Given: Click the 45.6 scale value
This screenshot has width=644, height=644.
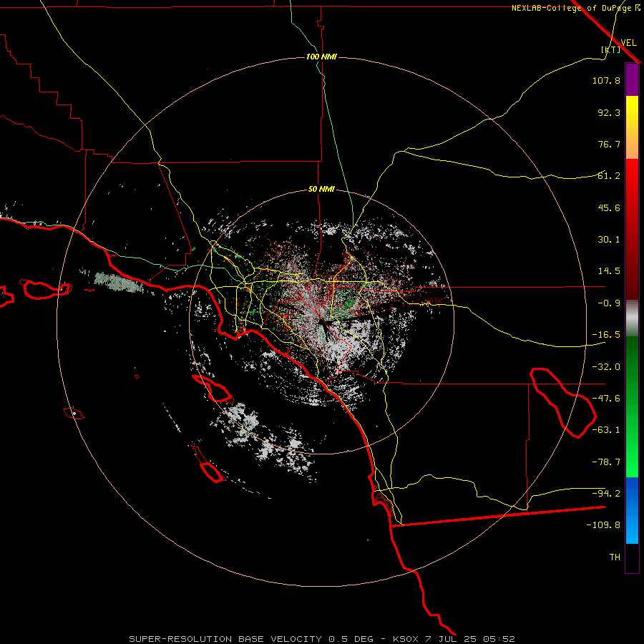Looking at the screenshot, I should (x=609, y=208).
